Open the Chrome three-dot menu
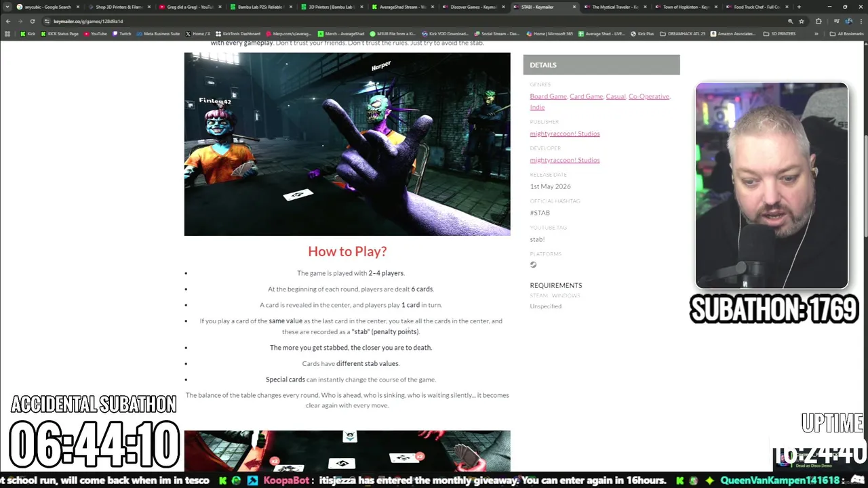The width and height of the screenshot is (868, 488). click(x=861, y=21)
